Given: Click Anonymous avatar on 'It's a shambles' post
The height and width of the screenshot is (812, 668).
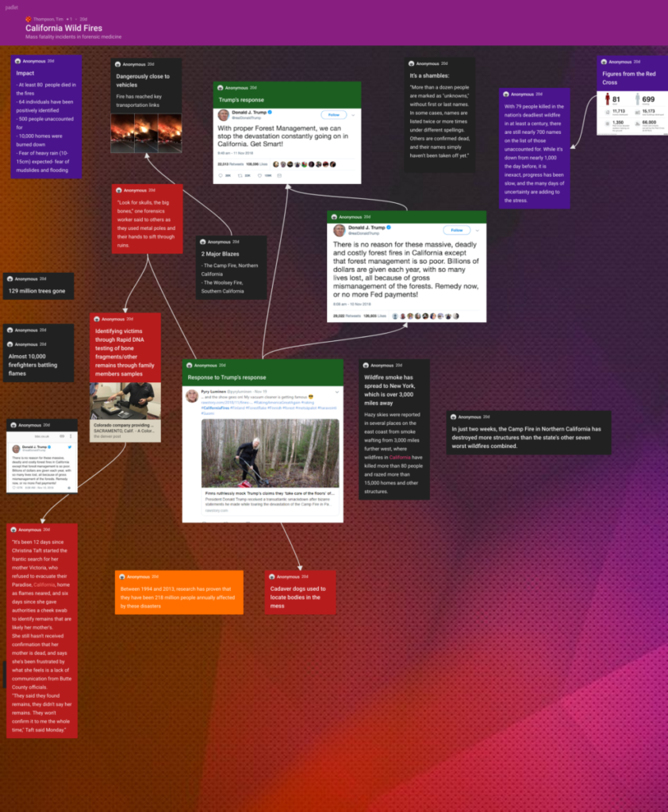Looking at the screenshot, I should pos(412,63).
